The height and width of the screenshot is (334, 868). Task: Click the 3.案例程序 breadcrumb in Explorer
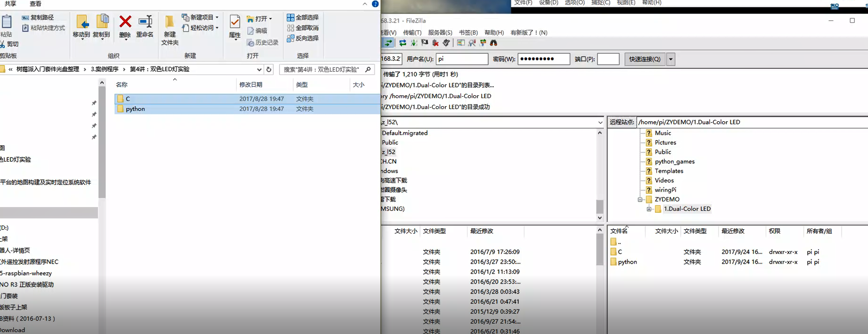105,69
